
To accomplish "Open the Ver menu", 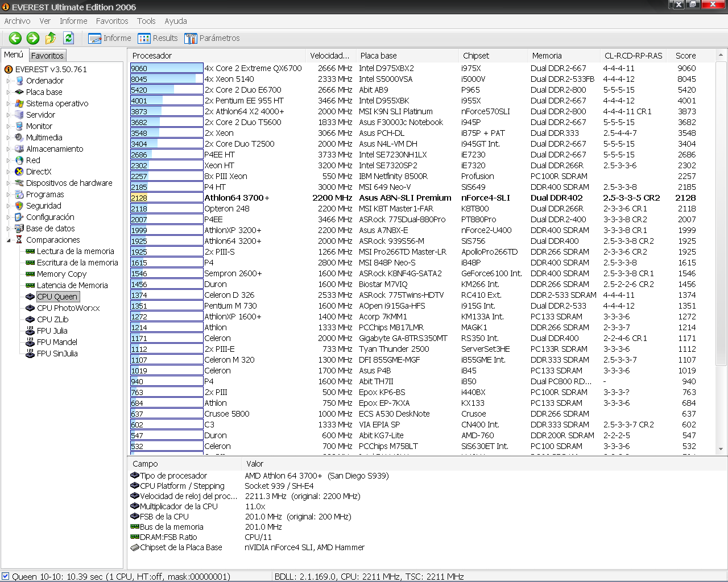I will click(45, 21).
